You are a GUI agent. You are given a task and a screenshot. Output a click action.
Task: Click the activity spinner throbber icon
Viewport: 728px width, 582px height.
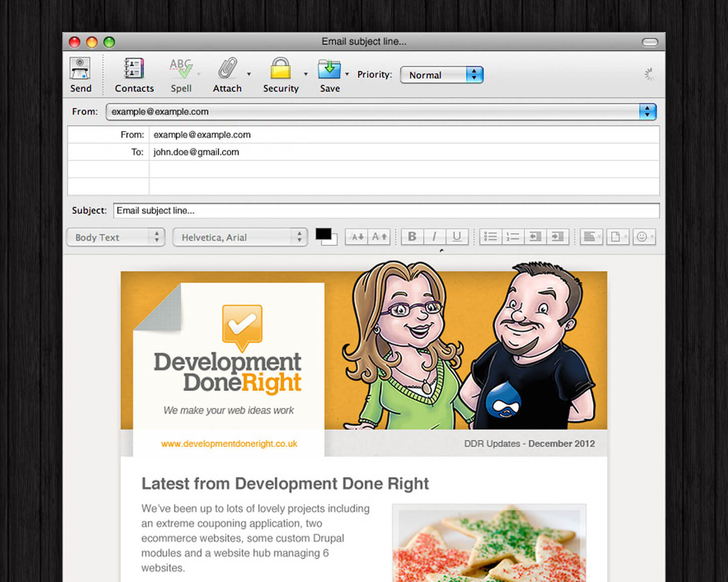[x=649, y=74]
